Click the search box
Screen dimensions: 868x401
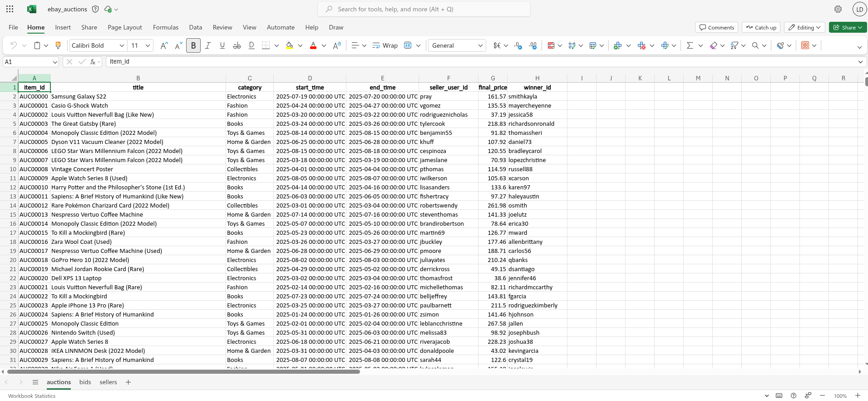point(424,9)
